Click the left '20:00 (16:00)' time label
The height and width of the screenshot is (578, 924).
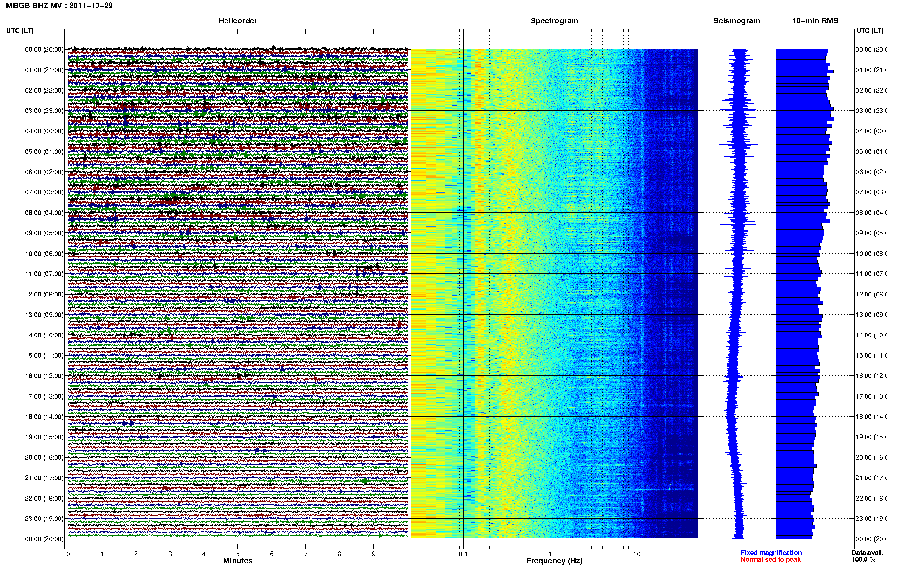click(x=44, y=457)
